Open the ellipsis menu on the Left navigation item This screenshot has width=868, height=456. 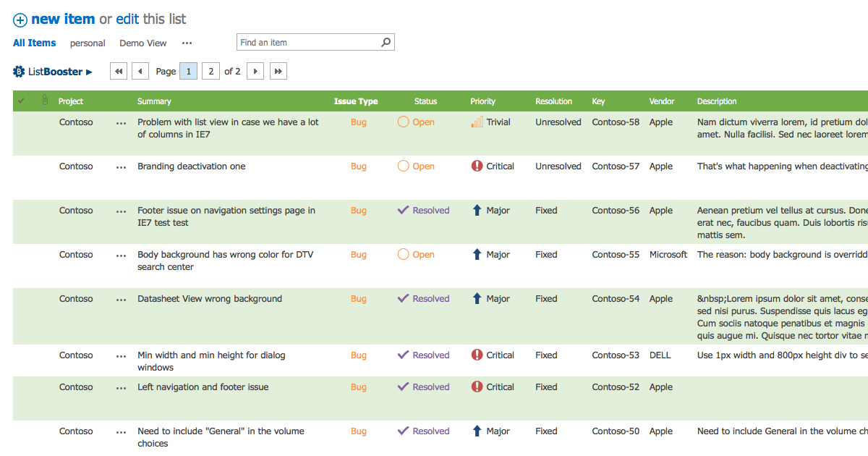pyautogui.click(x=120, y=387)
